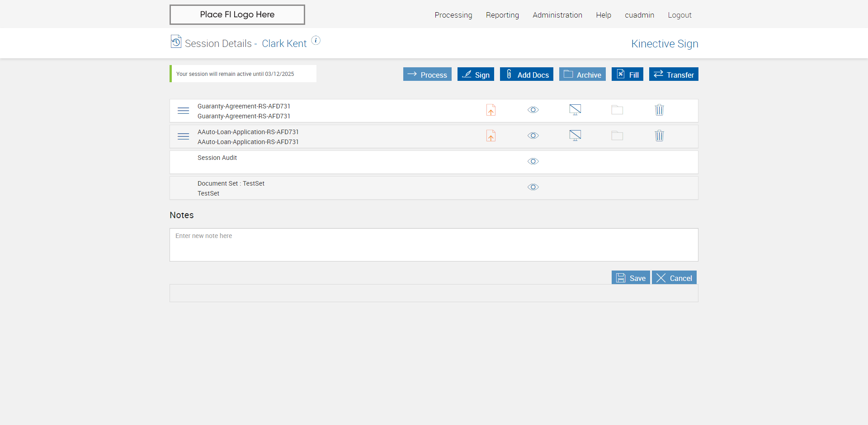868x425 pixels.
Task: View AAuto-Loan-Application-RS-AFD731 via eye icon
Action: pos(533,135)
